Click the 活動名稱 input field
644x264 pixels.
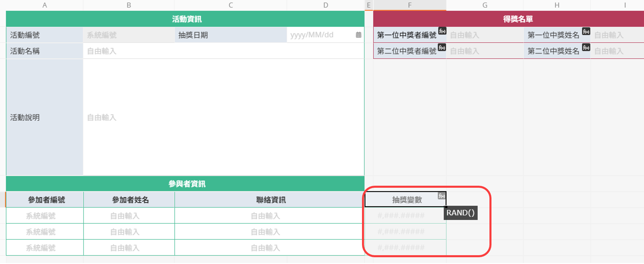[x=223, y=51]
